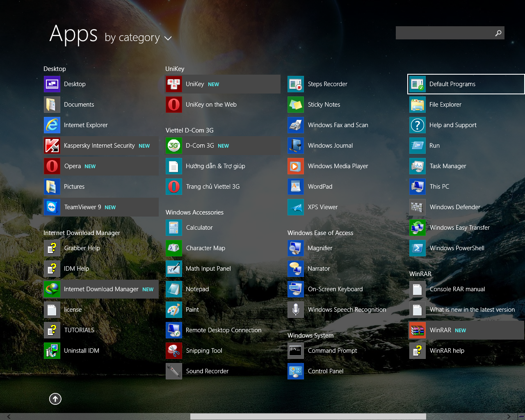Open Internet Explorer icon
525x420 pixels.
coord(52,125)
